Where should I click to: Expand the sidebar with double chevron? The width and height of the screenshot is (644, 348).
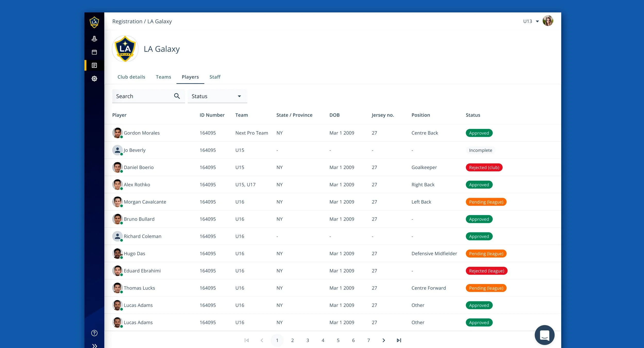click(94, 345)
